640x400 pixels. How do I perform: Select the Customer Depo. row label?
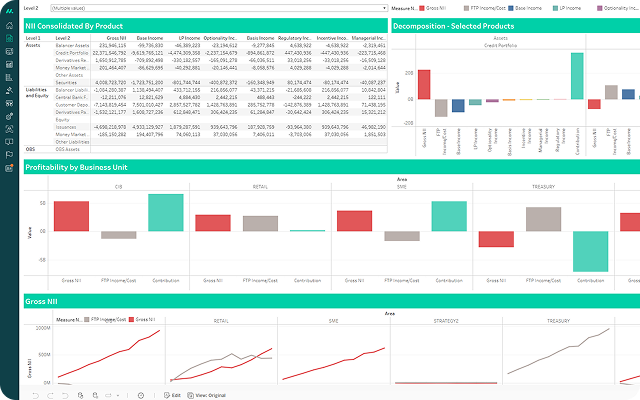coord(72,105)
